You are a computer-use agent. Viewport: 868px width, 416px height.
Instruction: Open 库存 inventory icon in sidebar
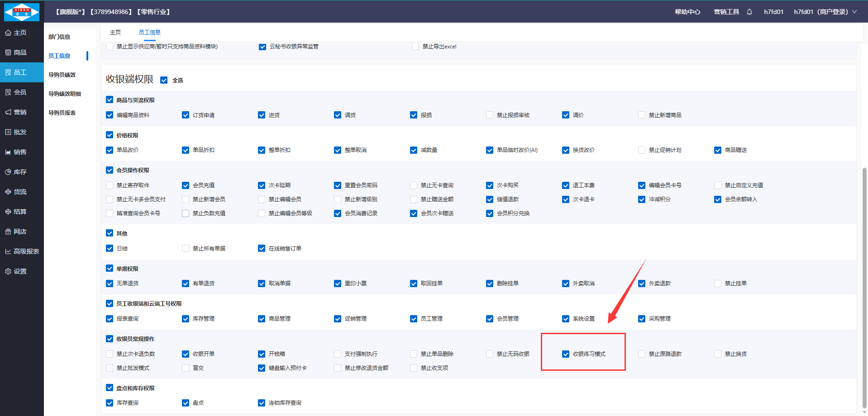pos(8,172)
